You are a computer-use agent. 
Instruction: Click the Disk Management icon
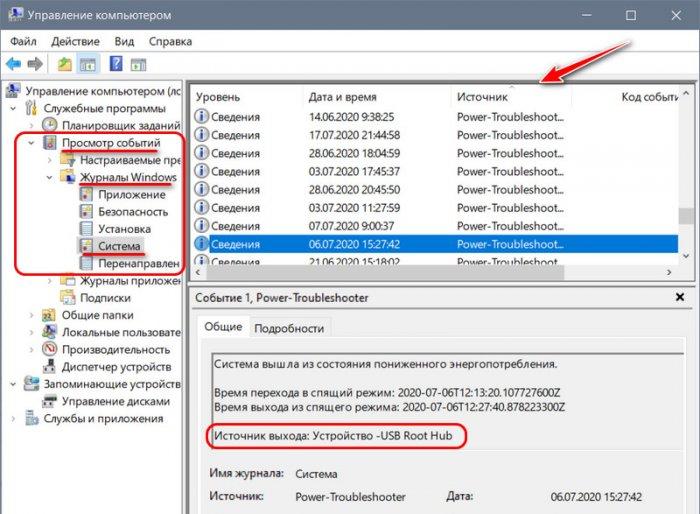[x=49, y=401]
